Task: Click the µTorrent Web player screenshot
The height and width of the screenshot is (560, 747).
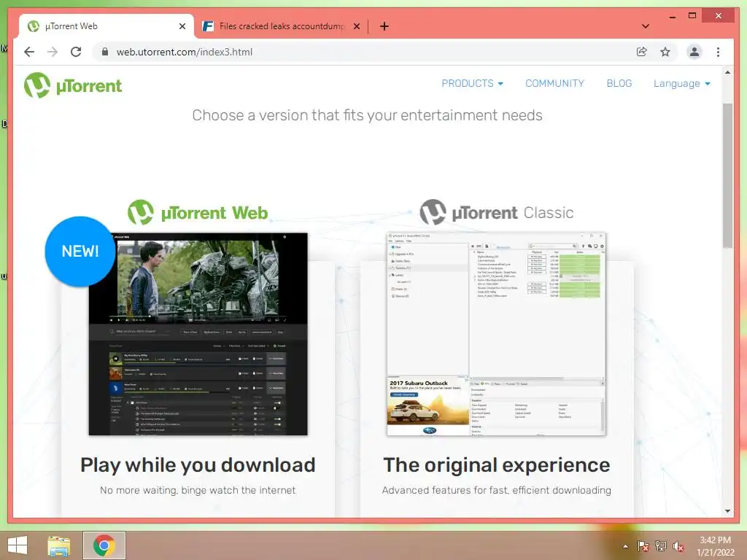Action: [198, 334]
